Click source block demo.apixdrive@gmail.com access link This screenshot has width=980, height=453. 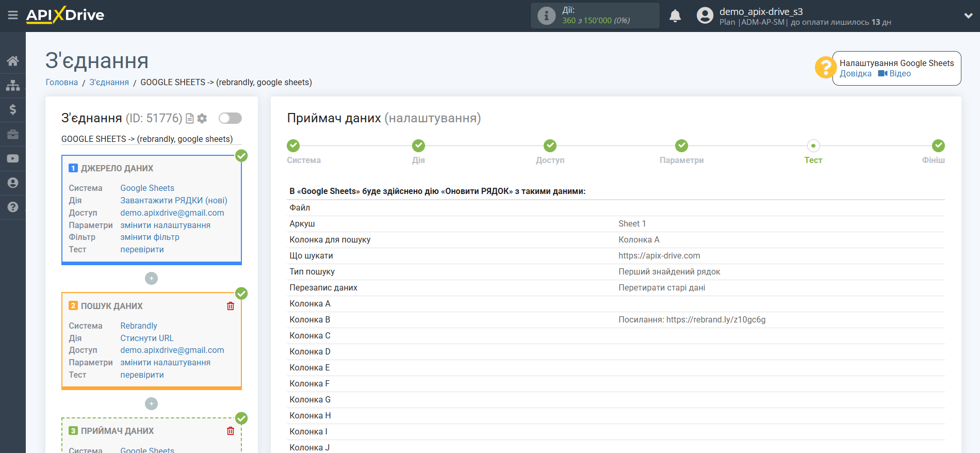coord(172,213)
